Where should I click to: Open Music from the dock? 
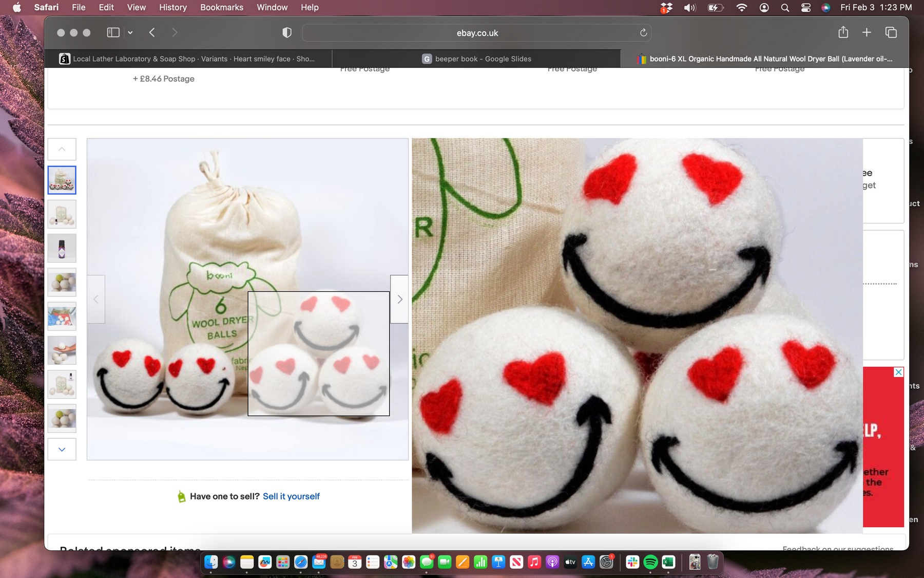pos(534,562)
